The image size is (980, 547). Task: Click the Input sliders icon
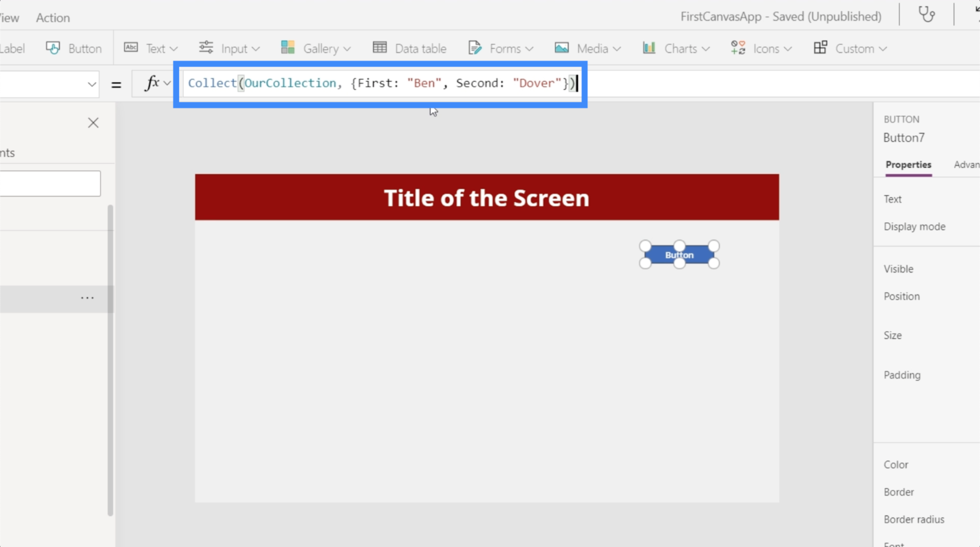click(x=206, y=48)
